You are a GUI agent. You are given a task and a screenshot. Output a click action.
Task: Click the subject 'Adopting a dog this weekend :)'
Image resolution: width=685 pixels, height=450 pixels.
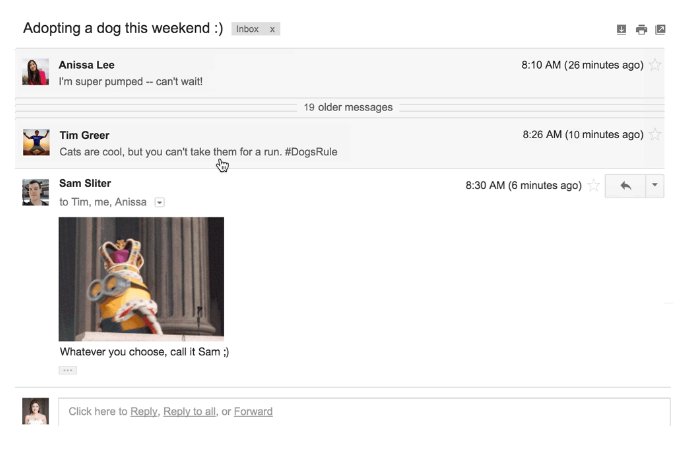(123, 28)
